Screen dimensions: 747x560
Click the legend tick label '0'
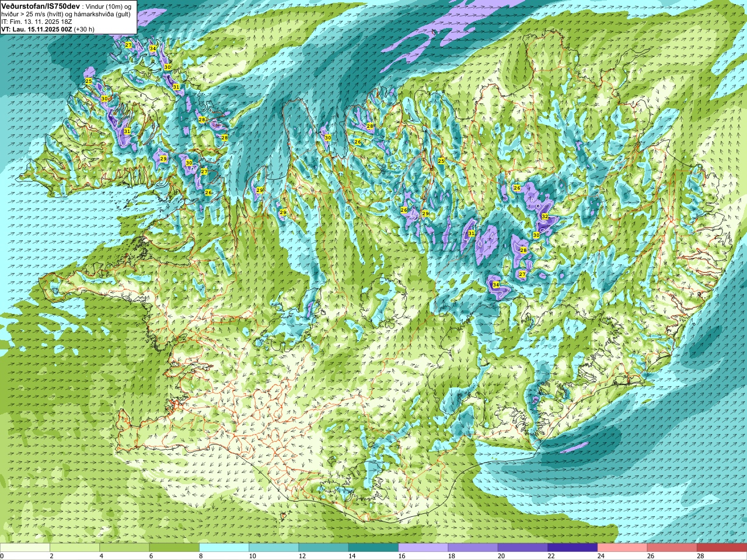pos(2,556)
